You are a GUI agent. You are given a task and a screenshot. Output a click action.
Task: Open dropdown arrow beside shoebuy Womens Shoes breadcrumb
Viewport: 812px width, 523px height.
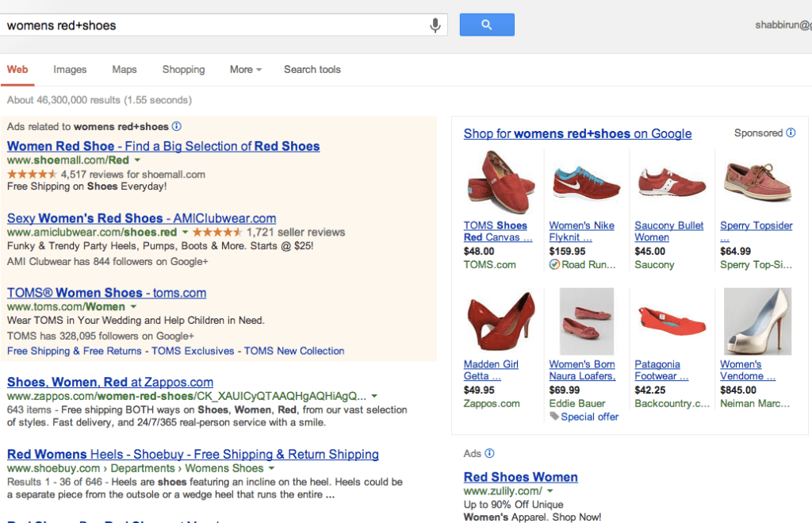271,468
